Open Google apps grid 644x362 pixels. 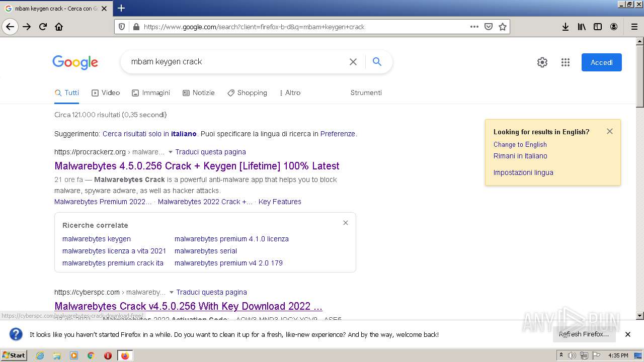566,62
